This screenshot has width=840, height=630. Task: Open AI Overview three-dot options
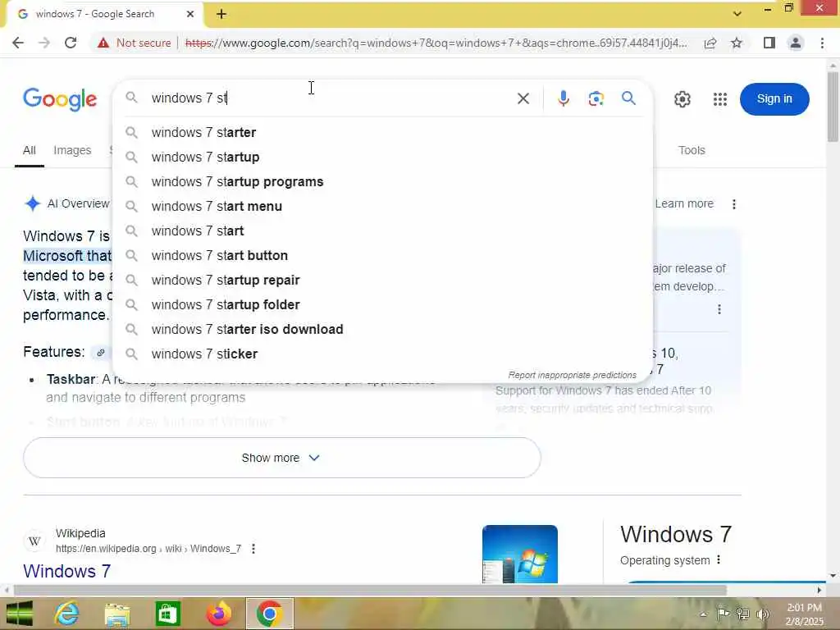[x=734, y=204]
